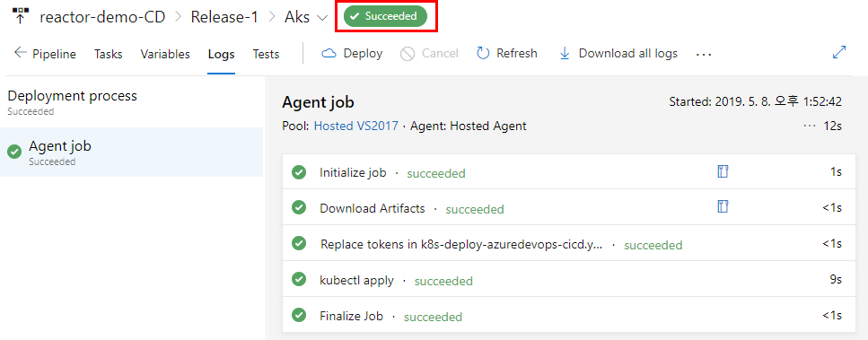The width and height of the screenshot is (868, 340).
Task: Open Agent job ellipsis menu near 12s
Action: 810,126
